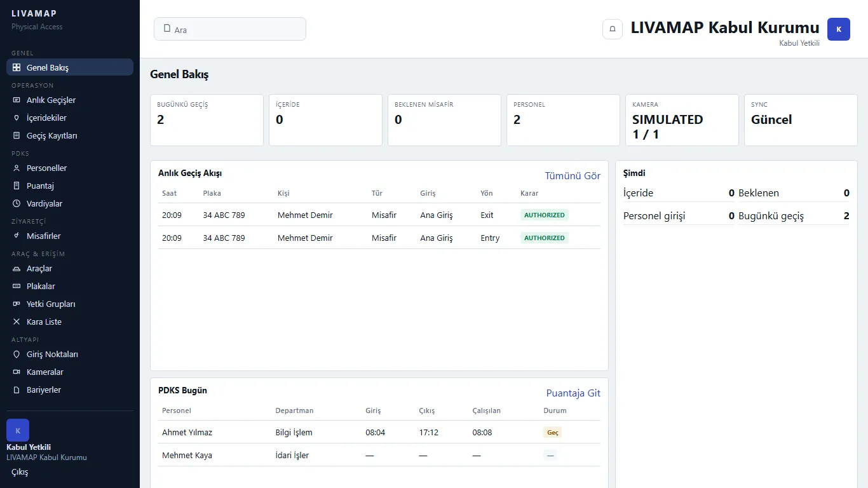Click the Vardiyalar clock icon
The image size is (868, 488).
(x=17, y=203)
